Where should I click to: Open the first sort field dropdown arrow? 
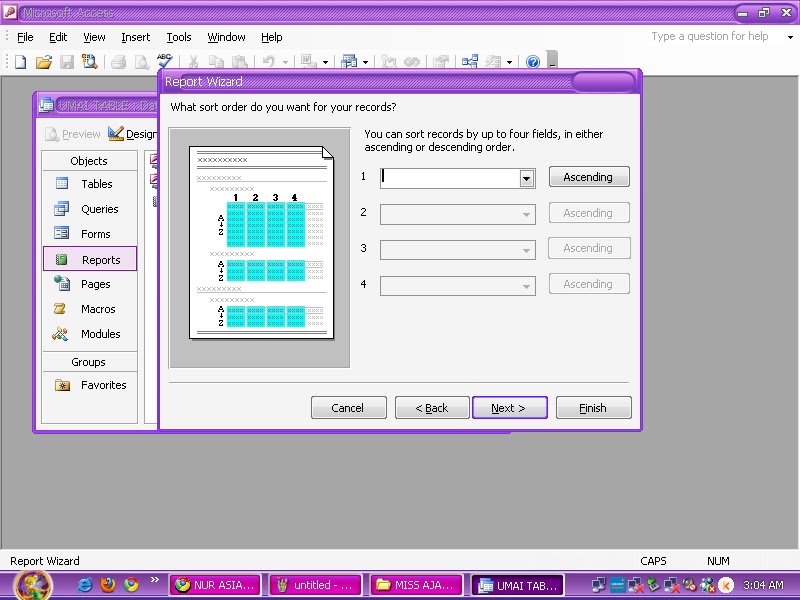tap(527, 179)
